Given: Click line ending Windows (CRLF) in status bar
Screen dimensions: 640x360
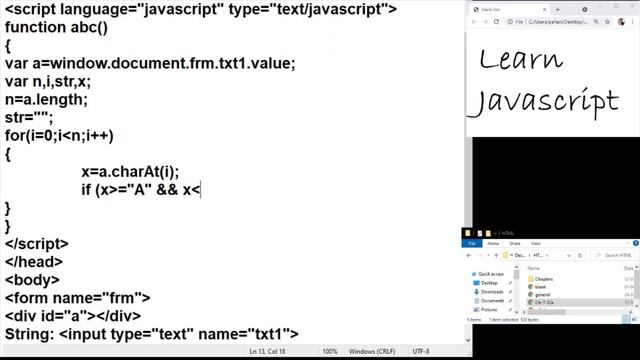Looking at the screenshot, I should coord(371,351).
